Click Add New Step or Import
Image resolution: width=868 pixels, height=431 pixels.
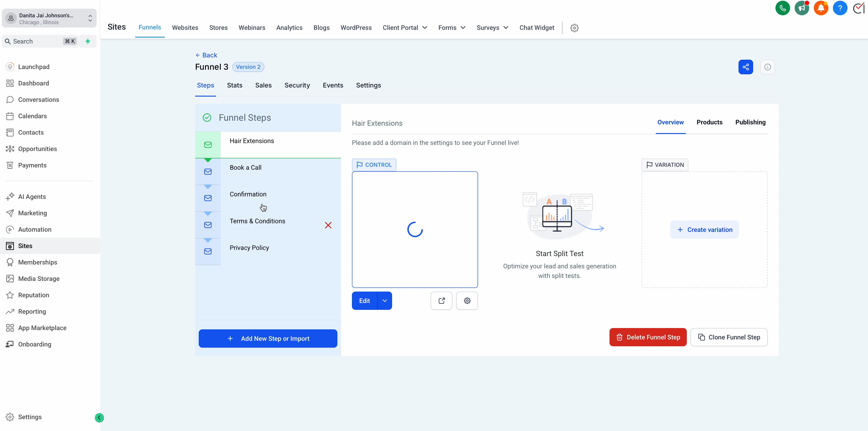(x=268, y=339)
